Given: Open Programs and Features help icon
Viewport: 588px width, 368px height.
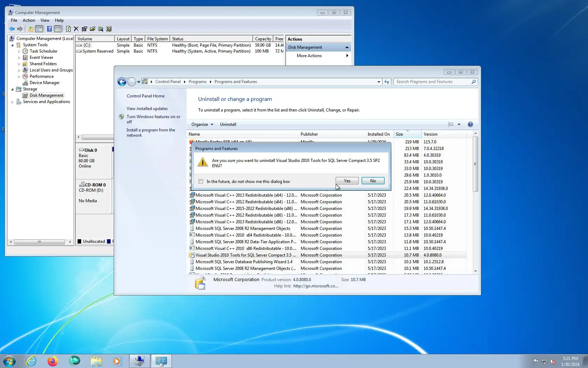Looking at the screenshot, I should (x=470, y=124).
